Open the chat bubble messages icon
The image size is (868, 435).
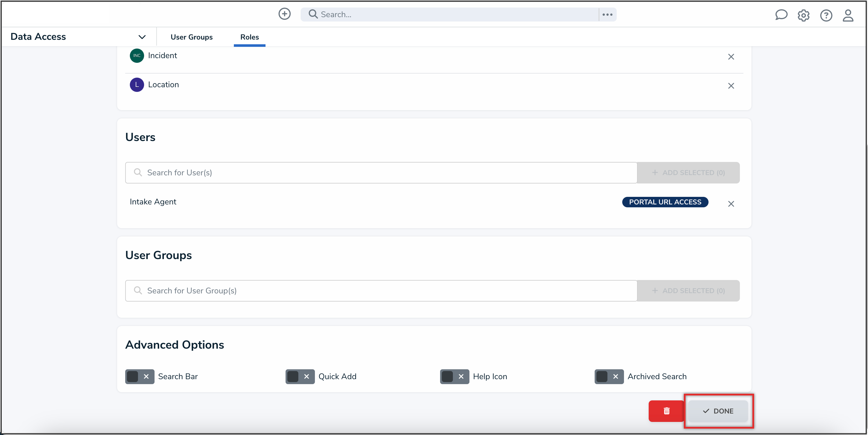coord(781,15)
